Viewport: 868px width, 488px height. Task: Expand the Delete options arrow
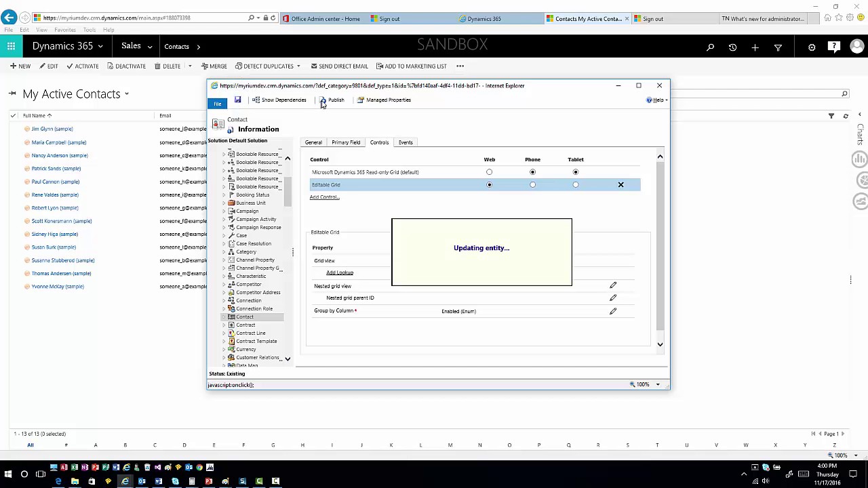190,66
